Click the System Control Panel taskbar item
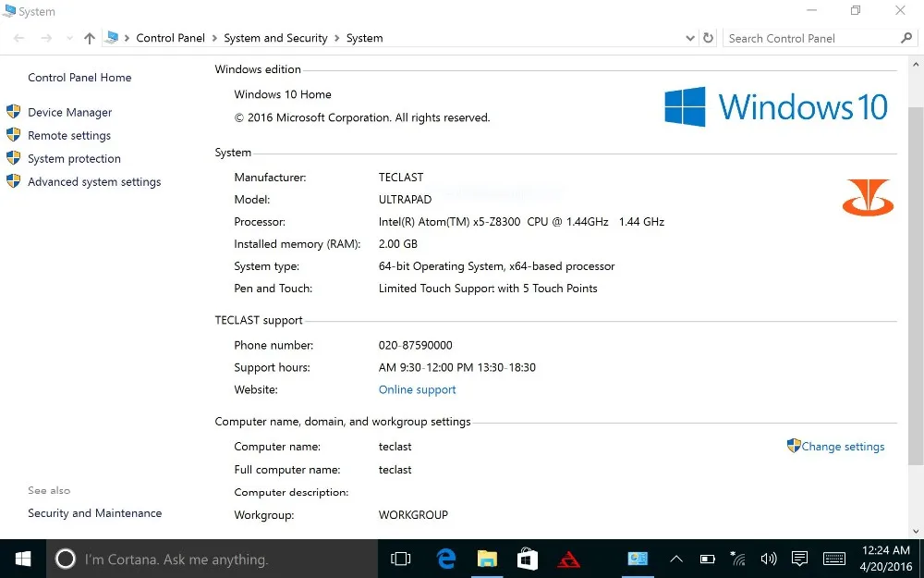 tap(637, 559)
